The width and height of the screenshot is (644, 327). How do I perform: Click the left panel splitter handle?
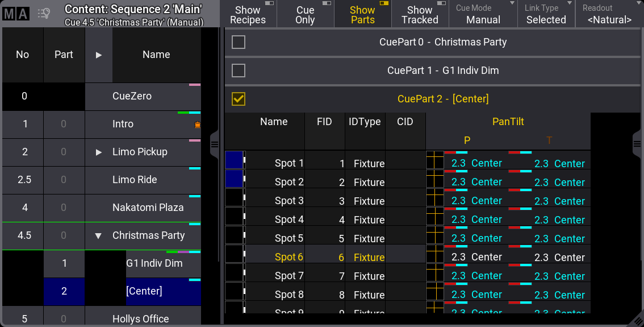[215, 144]
